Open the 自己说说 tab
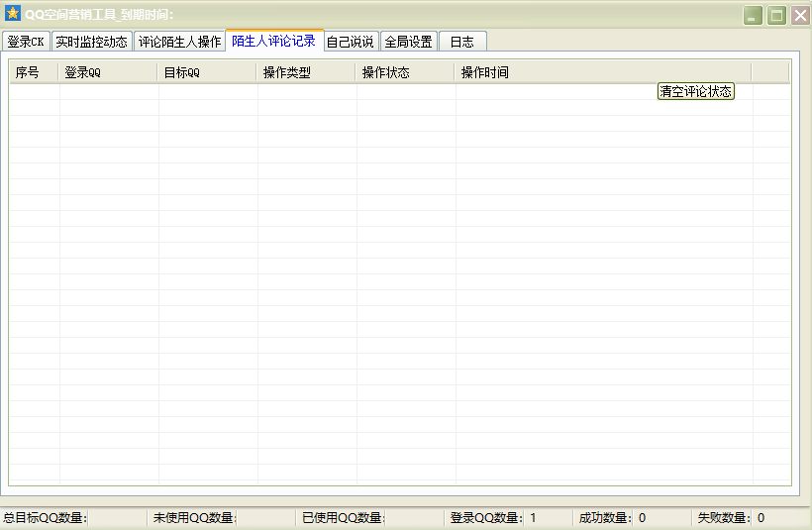Screen dimensions: 812x530 click(x=351, y=42)
